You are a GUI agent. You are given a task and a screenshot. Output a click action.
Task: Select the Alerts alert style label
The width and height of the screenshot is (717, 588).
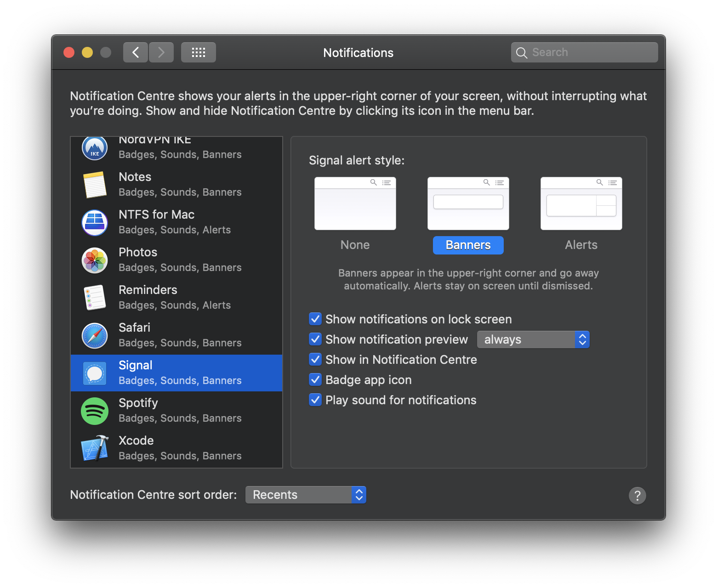pyautogui.click(x=581, y=245)
